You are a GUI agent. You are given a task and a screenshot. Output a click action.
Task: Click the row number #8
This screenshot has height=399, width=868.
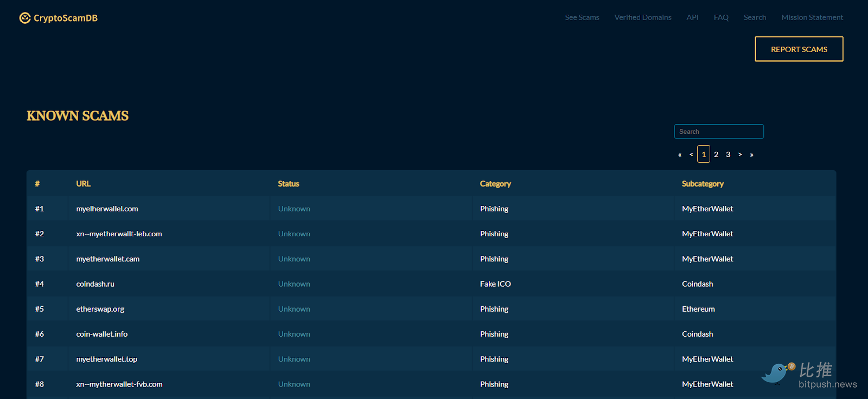click(40, 384)
